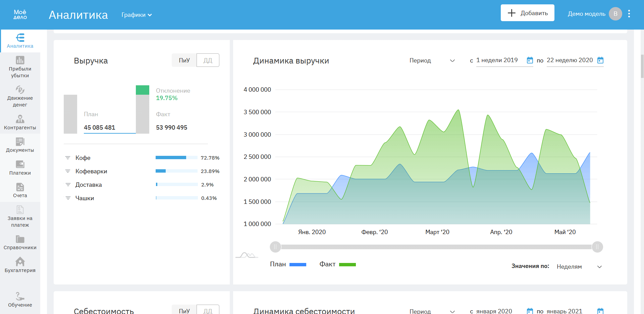Image resolution: width=644 pixels, height=314 pixels.
Task: Open calendar for start января 2020
Action: [530, 311]
